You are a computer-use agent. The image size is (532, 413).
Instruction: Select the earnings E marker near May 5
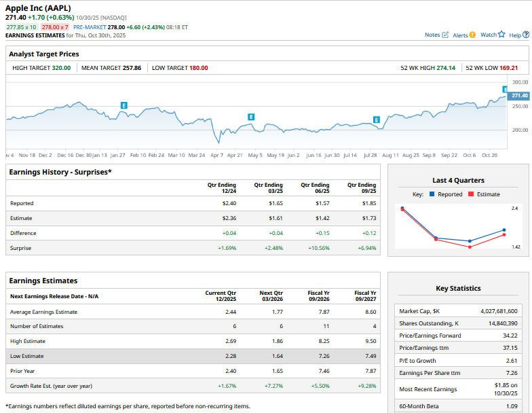(x=252, y=117)
